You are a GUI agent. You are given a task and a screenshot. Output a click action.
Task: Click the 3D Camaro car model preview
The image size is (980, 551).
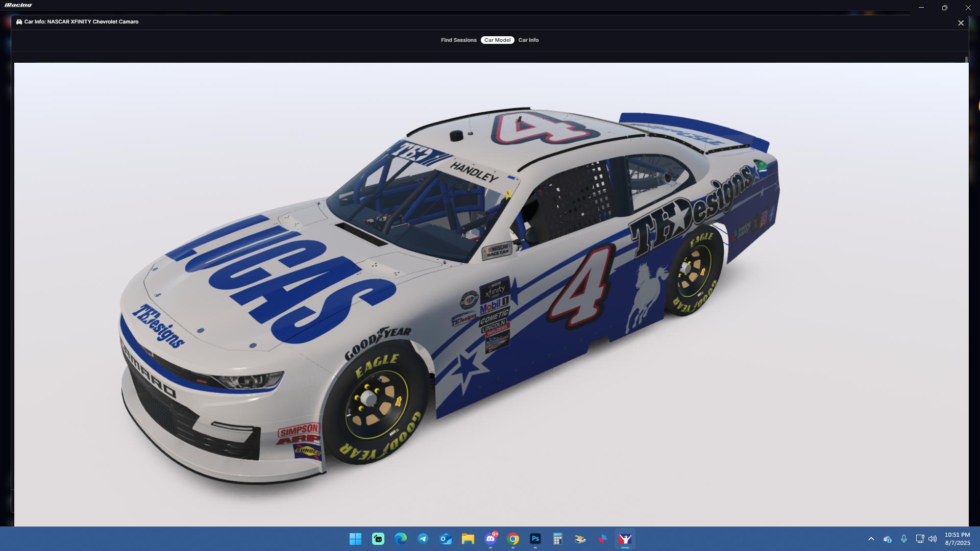point(449,296)
